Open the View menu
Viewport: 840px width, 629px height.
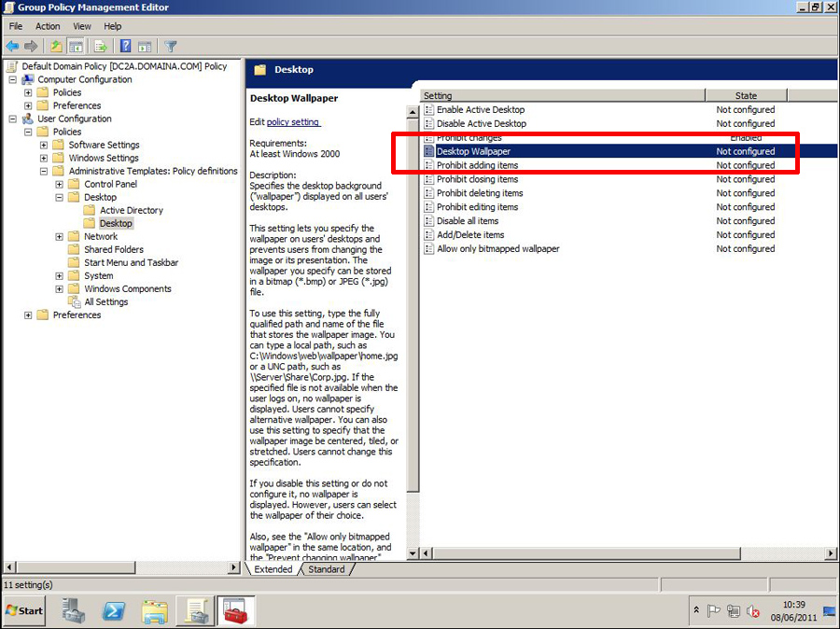coord(82,26)
